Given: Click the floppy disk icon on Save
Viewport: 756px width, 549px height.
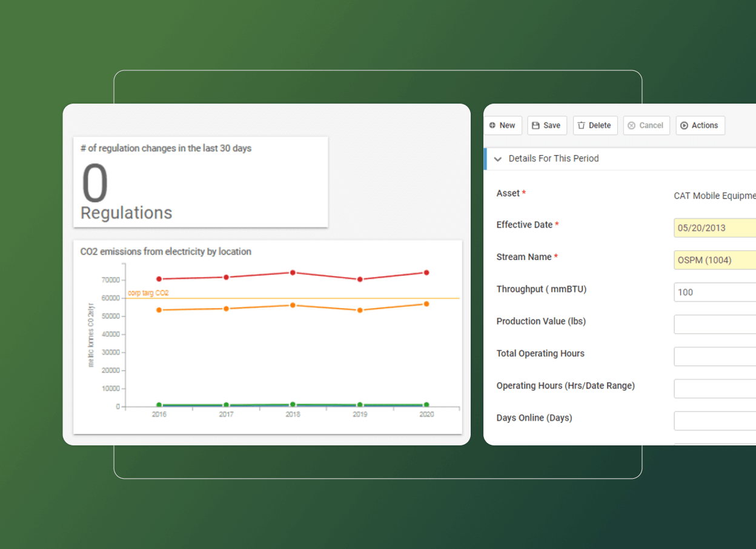Looking at the screenshot, I should 535,125.
